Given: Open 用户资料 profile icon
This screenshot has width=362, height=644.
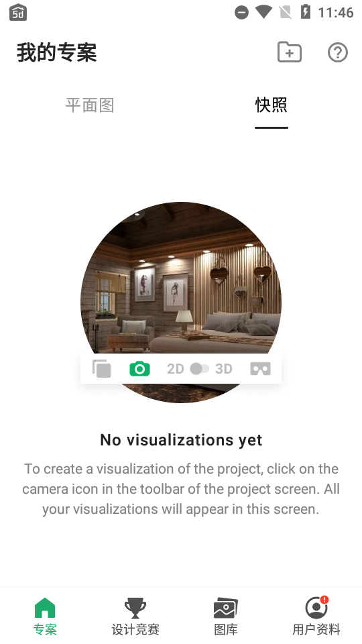Looking at the screenshot, I should (316, 608).
